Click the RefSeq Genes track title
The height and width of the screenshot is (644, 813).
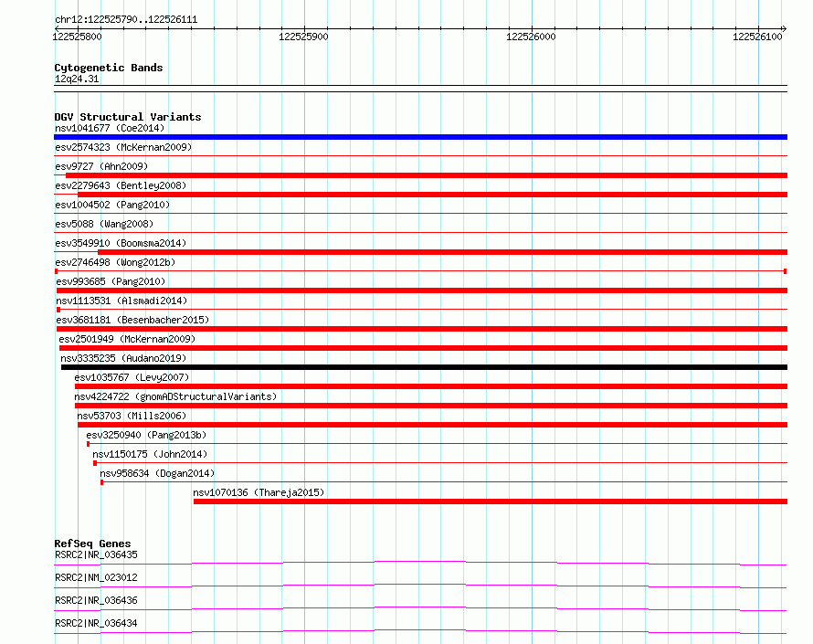click(92, 544)
